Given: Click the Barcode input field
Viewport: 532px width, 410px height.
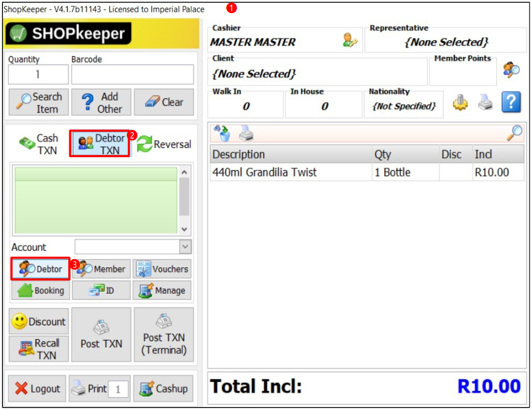Looking at the screenshot, I should pyautogui.click(x=132, y=74).
